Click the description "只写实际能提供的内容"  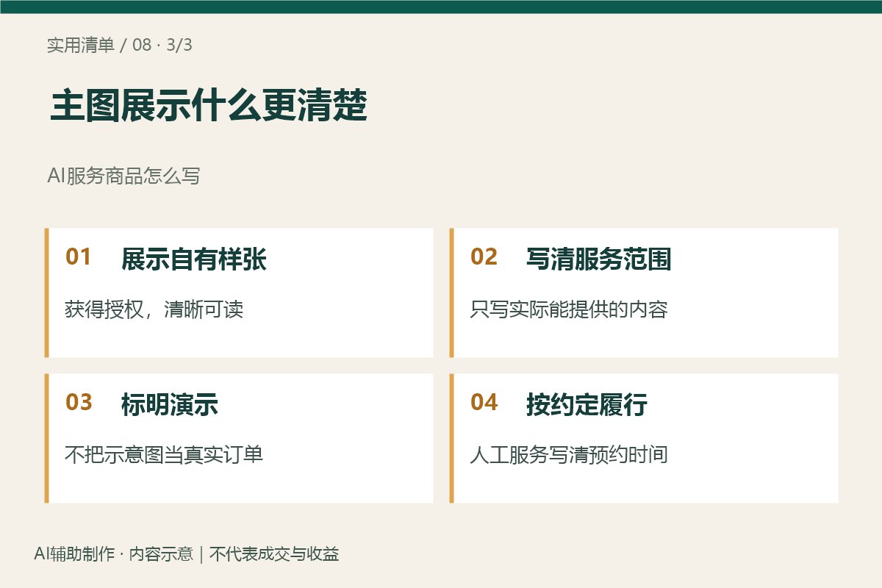pos(569,309)
